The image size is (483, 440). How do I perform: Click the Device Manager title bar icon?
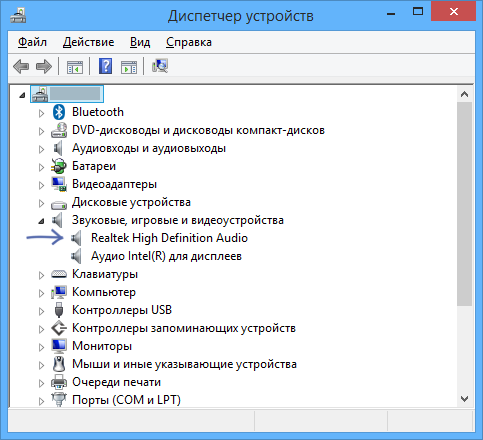(x=18, y=16)
